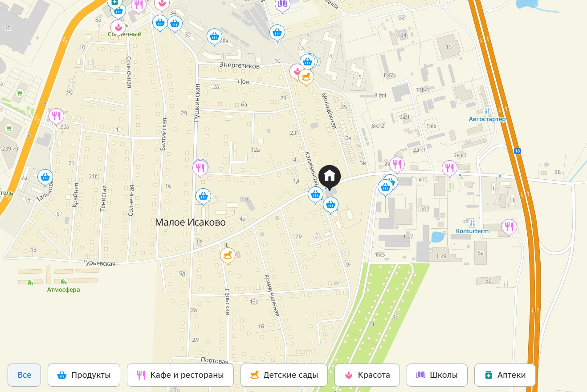Click the Автостартер place label
Viewport: 587px width, 392px height.
tap(487, 119)
